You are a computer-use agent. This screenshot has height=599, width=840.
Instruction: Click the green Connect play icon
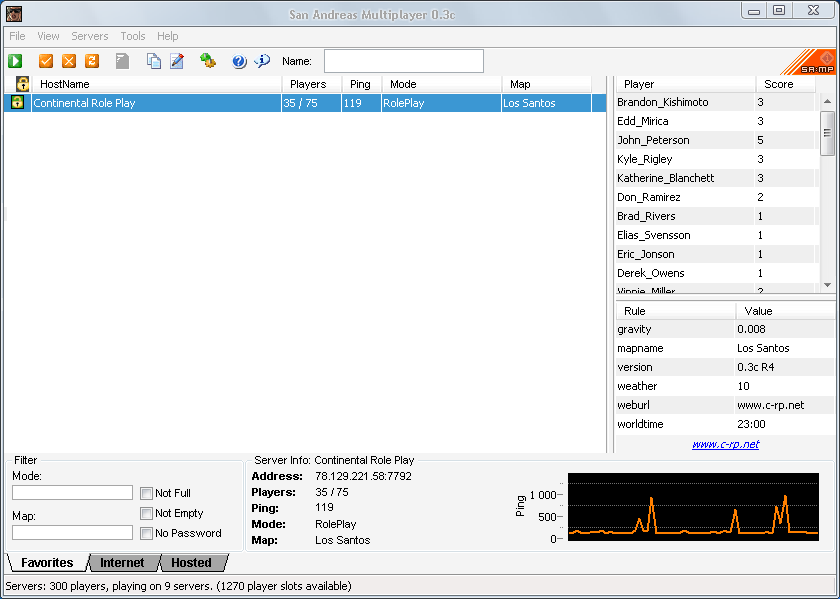point(15,61)
